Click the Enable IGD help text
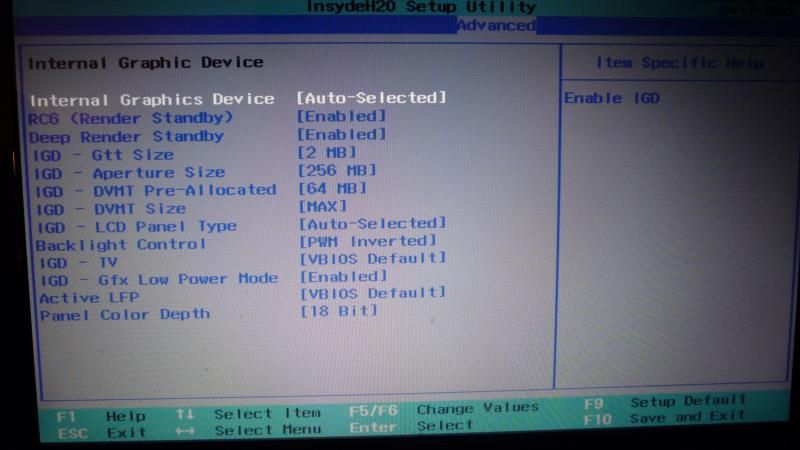The height and width of the screenshot is (450, 800). click(612, 98)
